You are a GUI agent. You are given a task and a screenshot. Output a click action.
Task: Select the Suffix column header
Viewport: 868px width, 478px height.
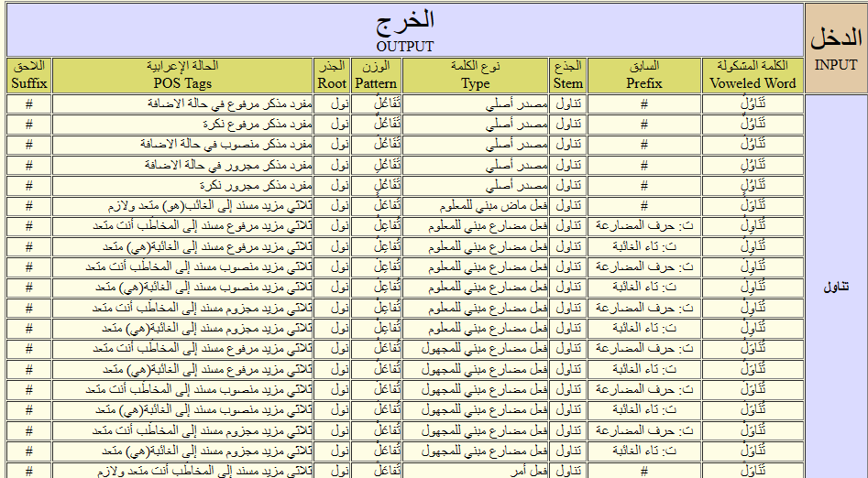pos(28,74)
